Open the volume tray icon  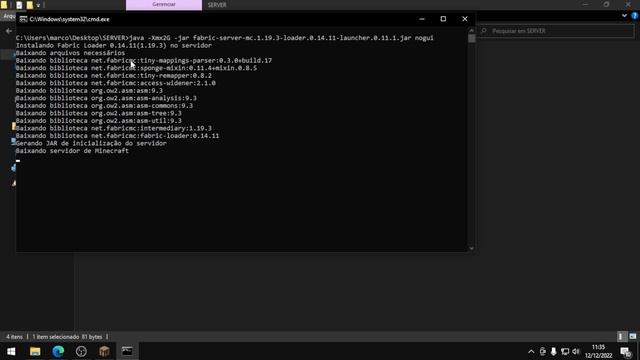pyautogui.click(x=576, y=351)
